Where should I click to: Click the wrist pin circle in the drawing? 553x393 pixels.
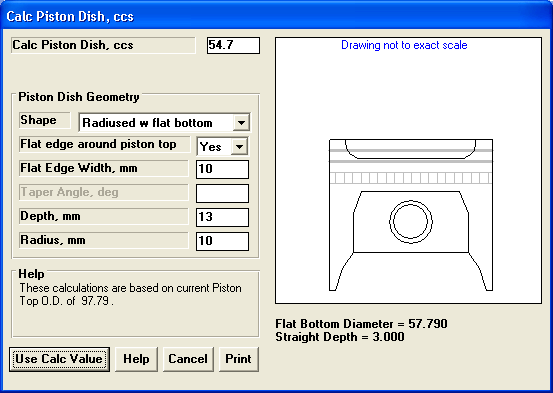tap(411, 222)
